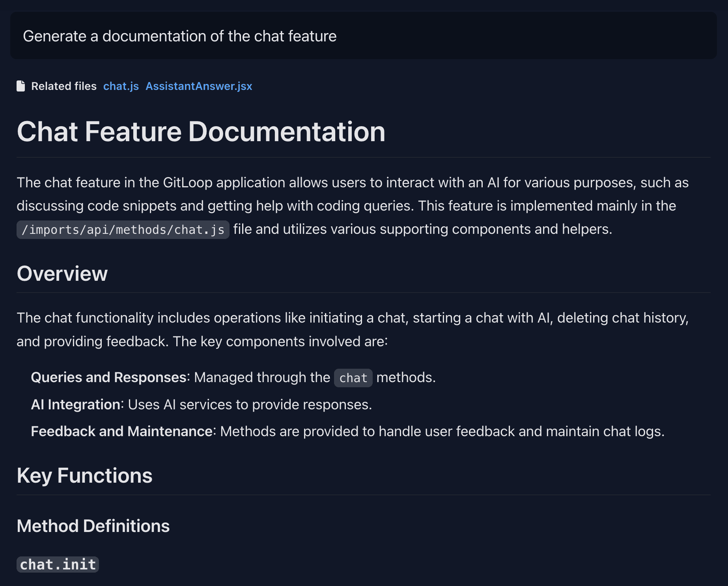This screenshot has height=586, width=728.
Task: Click the Key Functions heading
Action: tap(84, 475)
